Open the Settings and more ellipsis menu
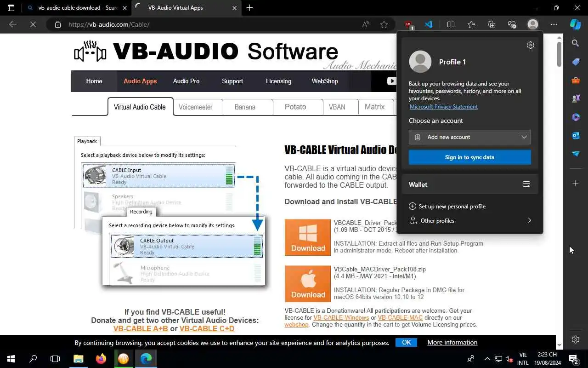Viewport: 588px width, 368px height. pyautogui.click(x=554, y=24)
